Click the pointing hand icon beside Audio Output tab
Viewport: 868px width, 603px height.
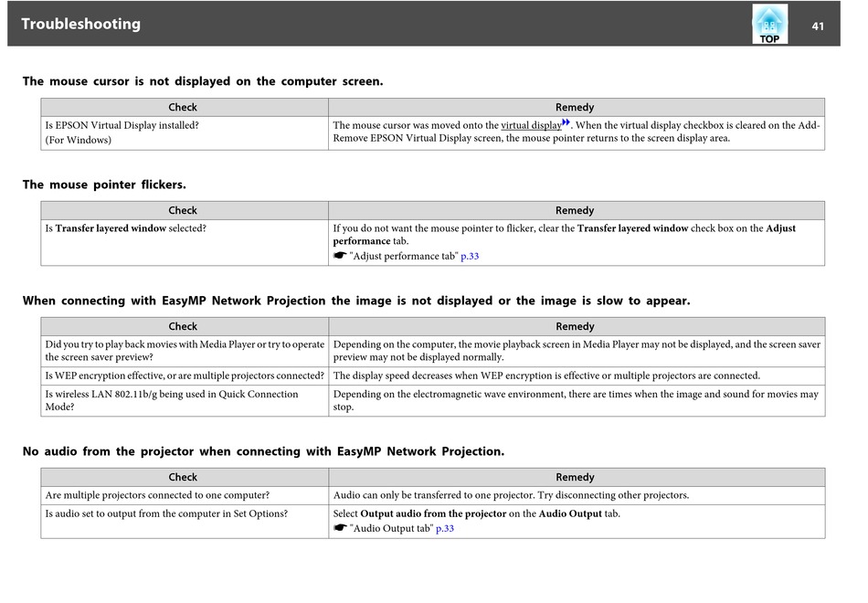click(x=340, y=528)
